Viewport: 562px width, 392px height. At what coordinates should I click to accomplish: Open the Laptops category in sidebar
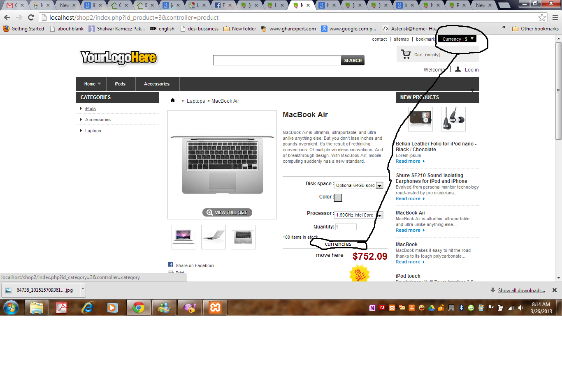tap(93, 131)
